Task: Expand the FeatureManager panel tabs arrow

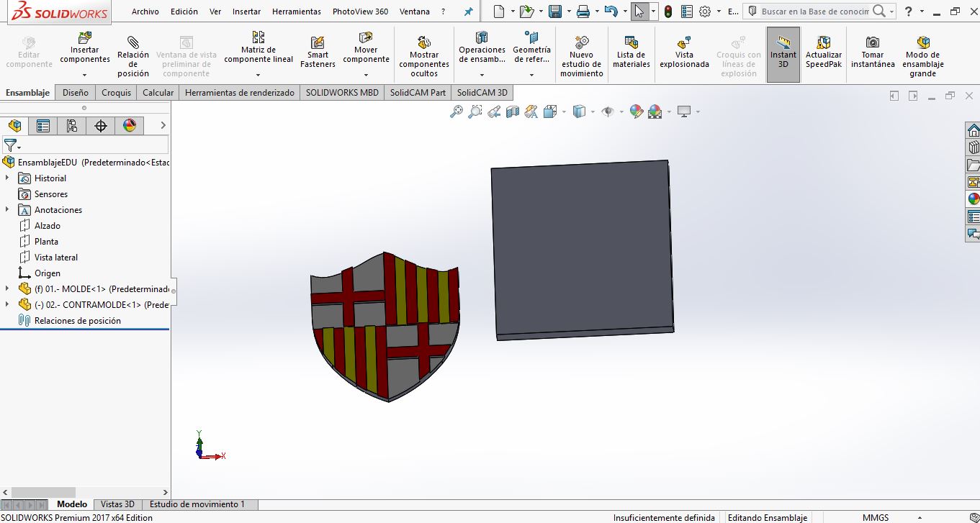Action: 163,126
